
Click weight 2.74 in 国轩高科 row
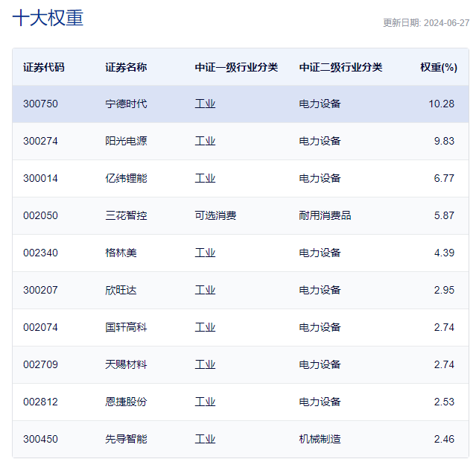tap(444, 327)
